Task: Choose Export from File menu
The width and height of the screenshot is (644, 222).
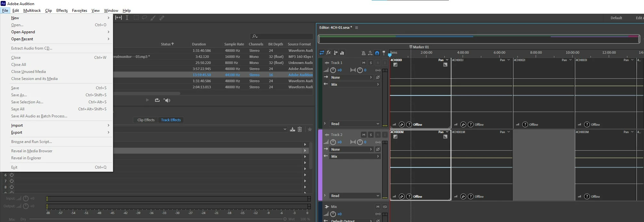Action: (57, 132)
